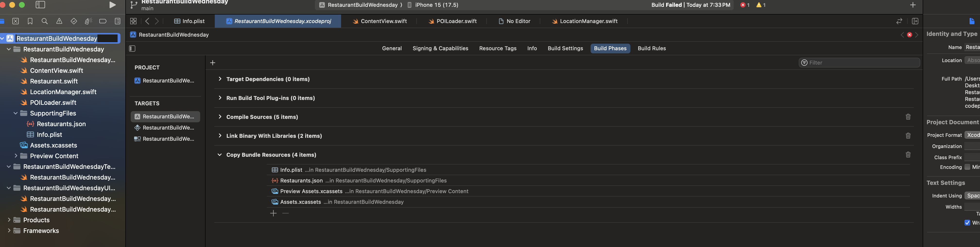Click inside the Filter field

[859, 63]
